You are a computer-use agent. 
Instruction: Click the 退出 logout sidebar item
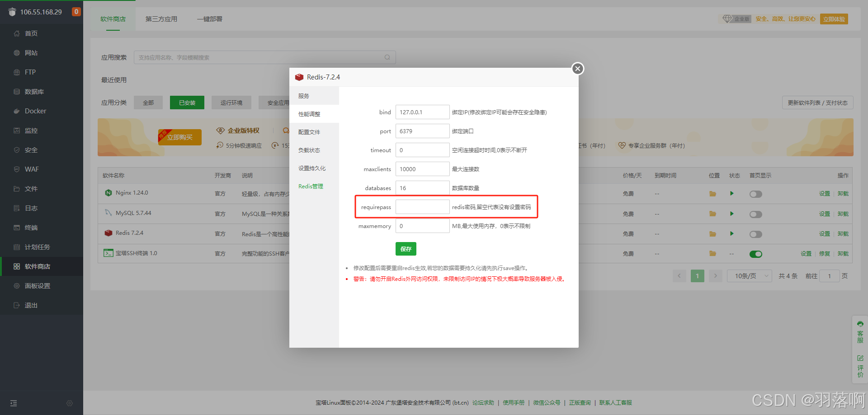(x=41, y=305)
